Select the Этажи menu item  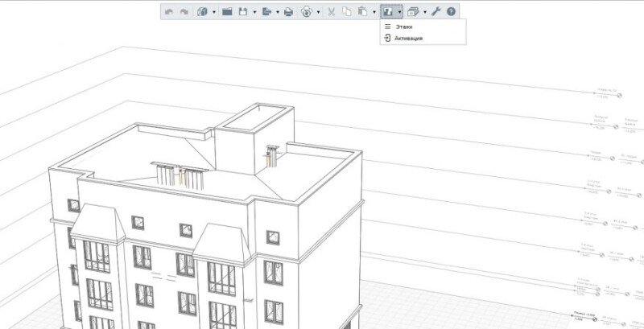pos(403,27)
